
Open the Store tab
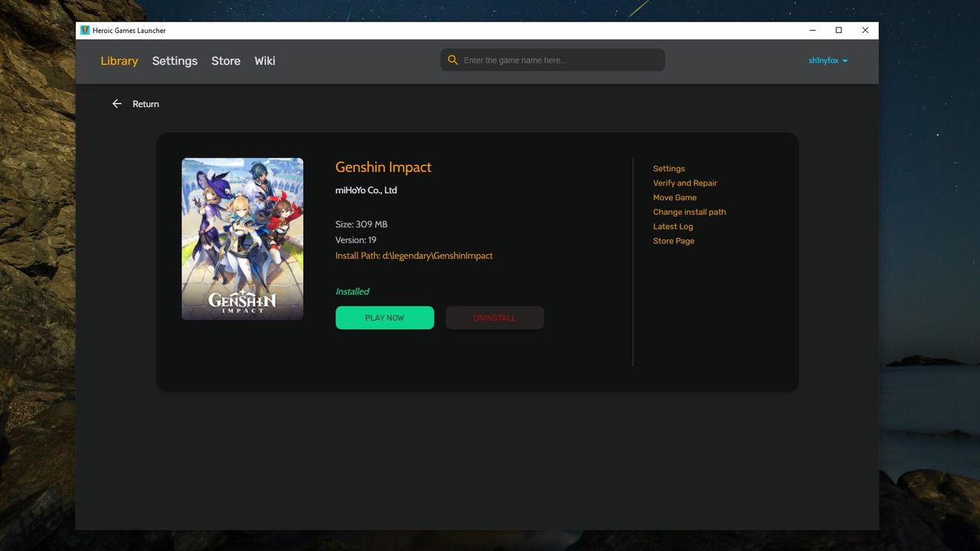[x=226, y=60]
